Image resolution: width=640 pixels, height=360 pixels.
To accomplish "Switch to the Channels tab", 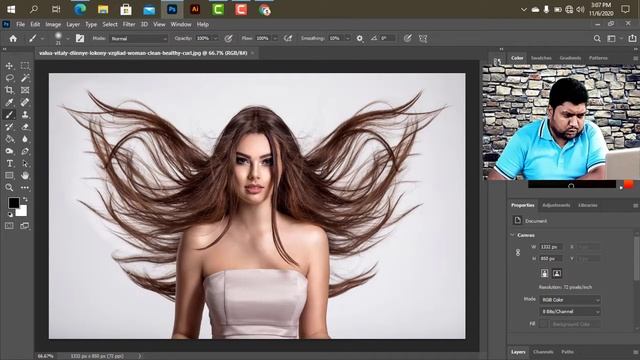I will click(543, 352).
